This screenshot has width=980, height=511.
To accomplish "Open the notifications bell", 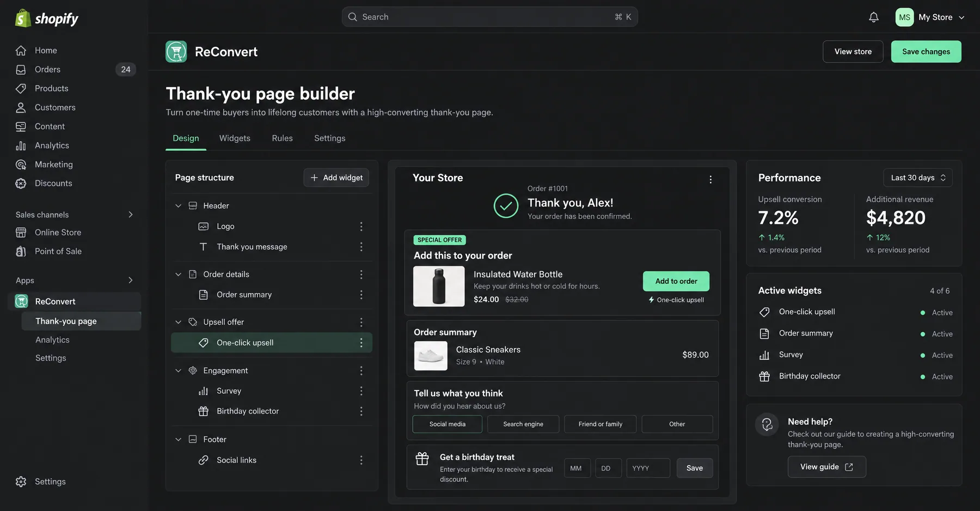I will (x=873, y=17).
